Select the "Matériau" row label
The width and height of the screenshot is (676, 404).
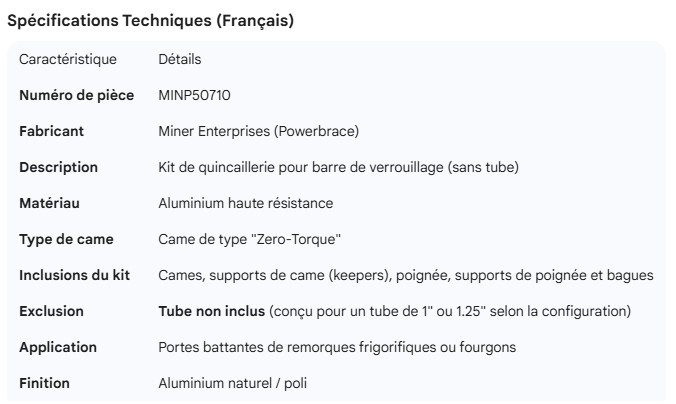click(x=50, y=203)
